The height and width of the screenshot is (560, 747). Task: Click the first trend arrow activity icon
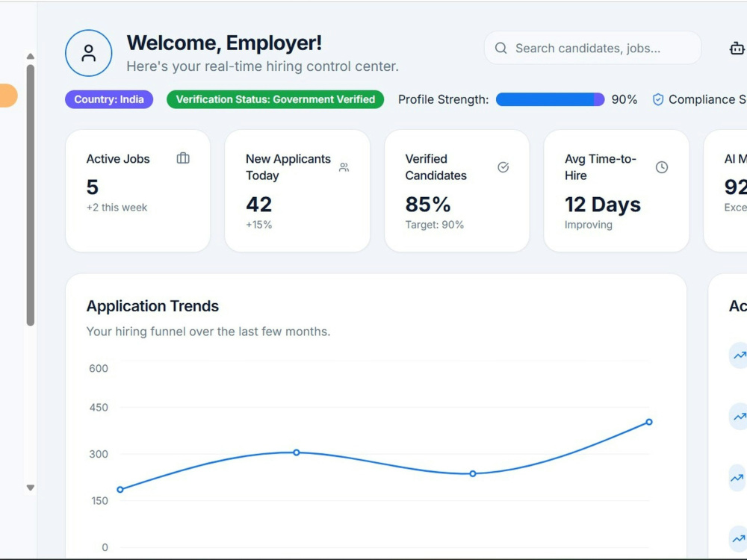tap(740, 355)
